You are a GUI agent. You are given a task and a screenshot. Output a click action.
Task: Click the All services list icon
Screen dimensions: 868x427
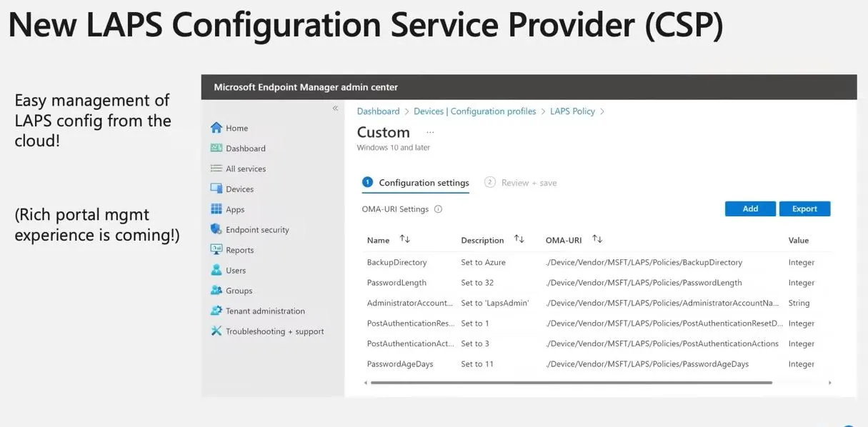coord(216,169)
